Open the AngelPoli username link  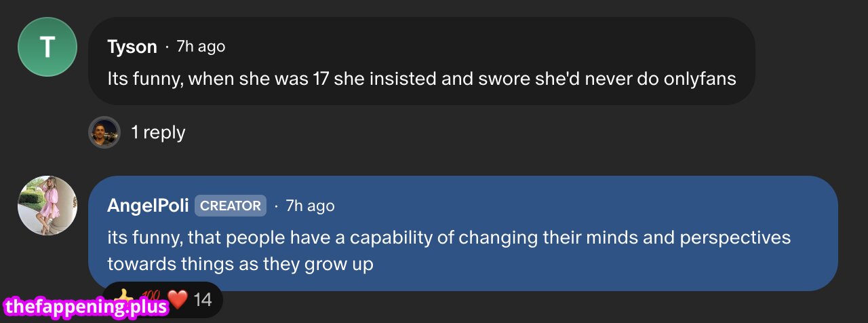click(148, 206)
